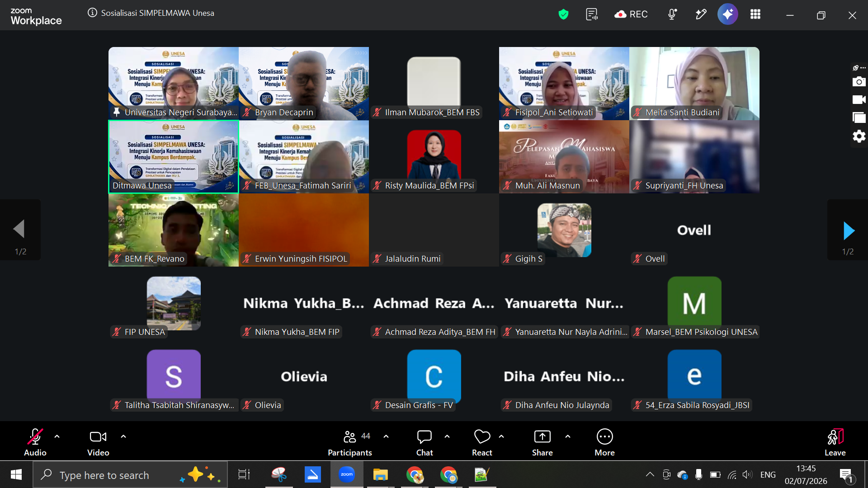Click the Erwin Yuningsih FISIPOL name label
868x488 pixels.
point(301,258)
